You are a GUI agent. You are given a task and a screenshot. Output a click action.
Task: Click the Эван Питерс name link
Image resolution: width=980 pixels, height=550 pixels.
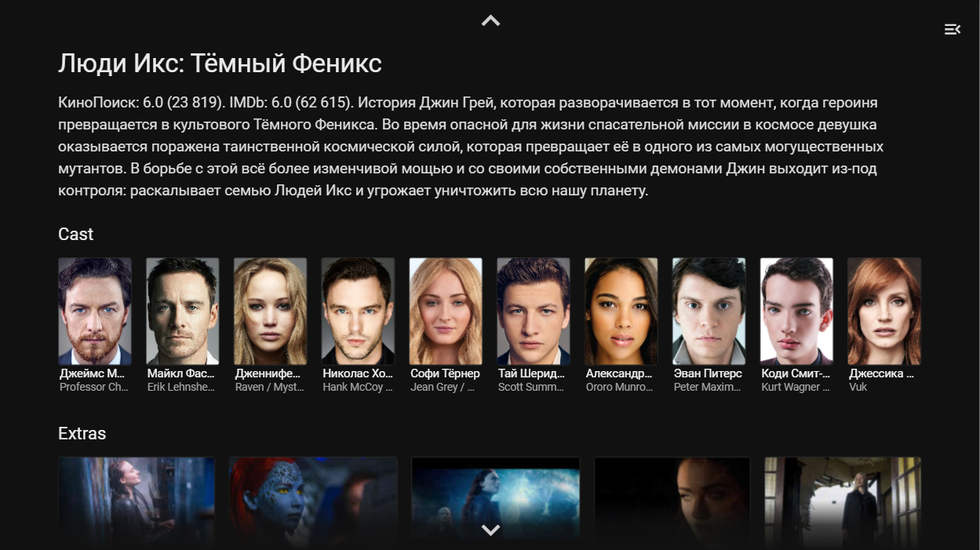708,373
